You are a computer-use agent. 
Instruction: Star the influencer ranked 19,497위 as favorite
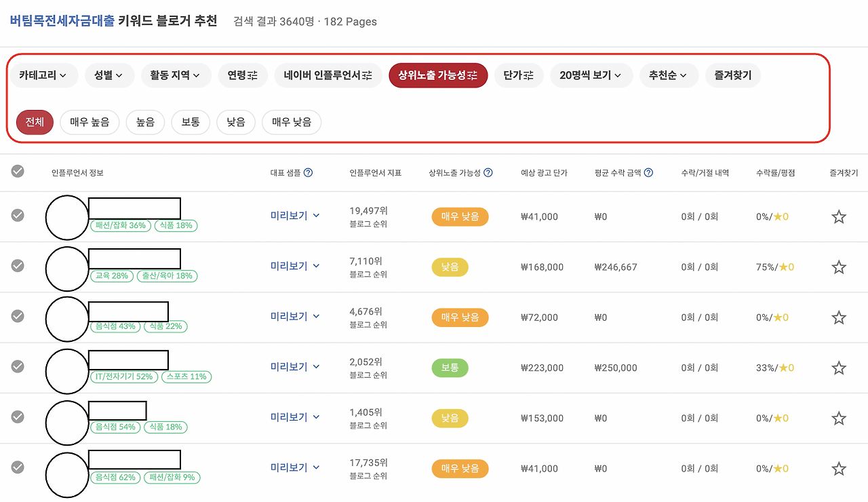click(838, 216)
